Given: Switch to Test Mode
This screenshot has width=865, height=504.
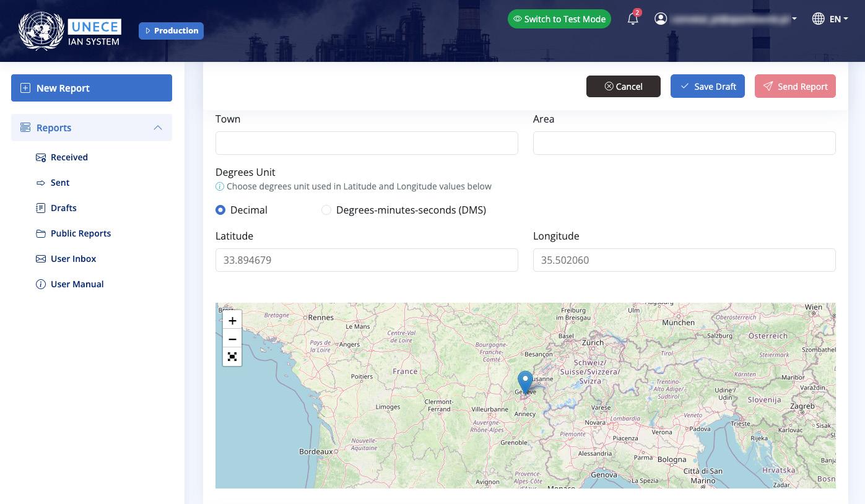Looking at the screenshot, I should click(560, 19).
